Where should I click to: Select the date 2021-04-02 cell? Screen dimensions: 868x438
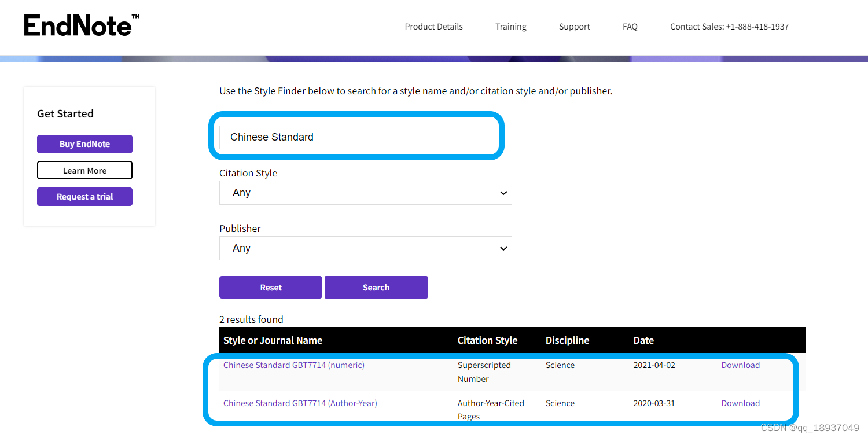tap(654, 365)
